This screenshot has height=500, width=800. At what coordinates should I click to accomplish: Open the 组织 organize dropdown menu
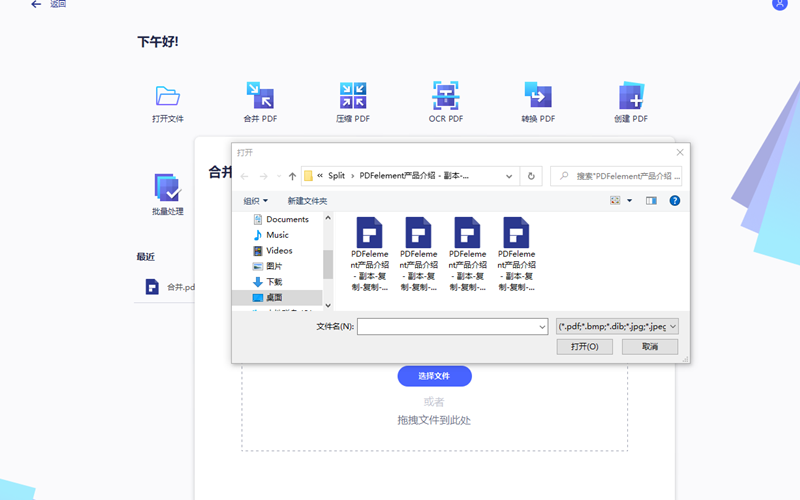255,201
